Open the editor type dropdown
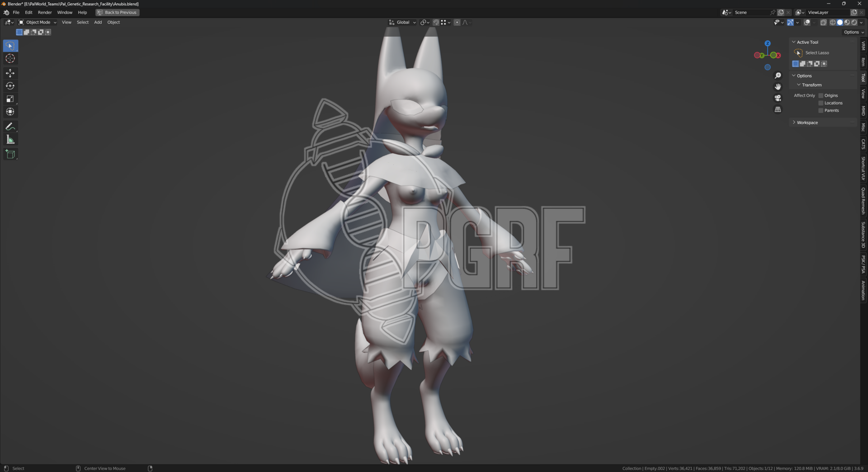 [x=9, y=22]
